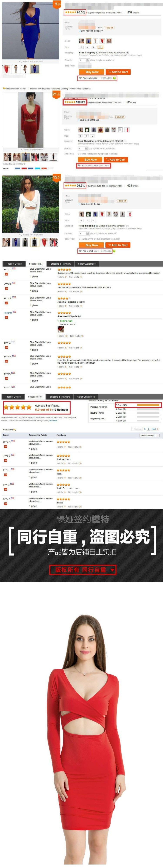
Task: Click the large stars beside "Average Star Rating"
Action: click(x=18, y=407)
